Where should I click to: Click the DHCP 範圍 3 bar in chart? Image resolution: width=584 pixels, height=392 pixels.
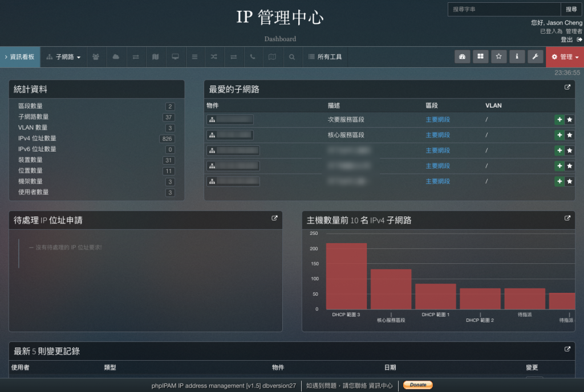pos(346,276)
